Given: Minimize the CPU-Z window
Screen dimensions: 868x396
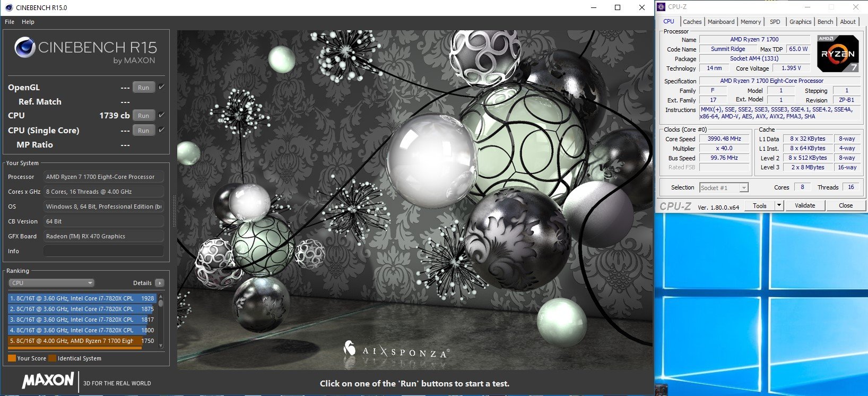Looking at the screenshot, I should pyautogui.click(x=808, y=7).
